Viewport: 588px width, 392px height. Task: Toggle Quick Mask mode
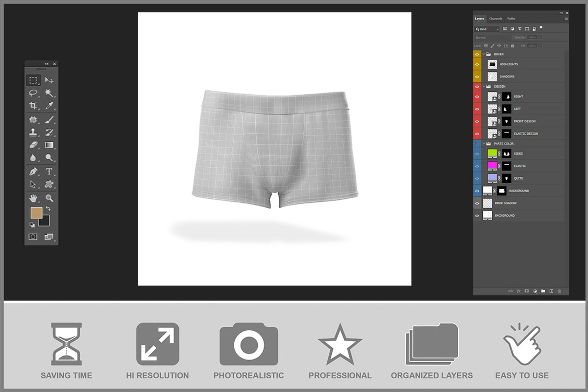pos(33,237)
